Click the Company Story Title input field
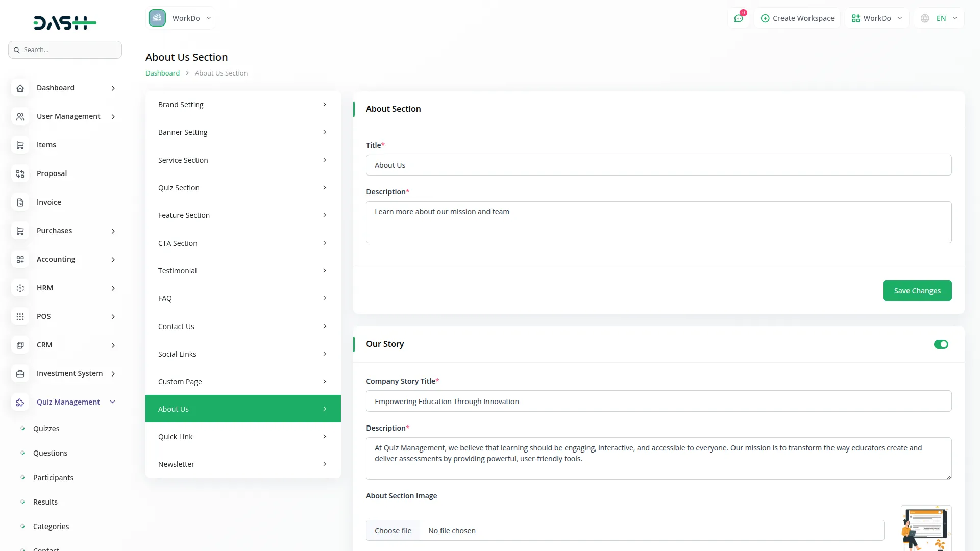The image size is (980, 551). tap(658, 402)
